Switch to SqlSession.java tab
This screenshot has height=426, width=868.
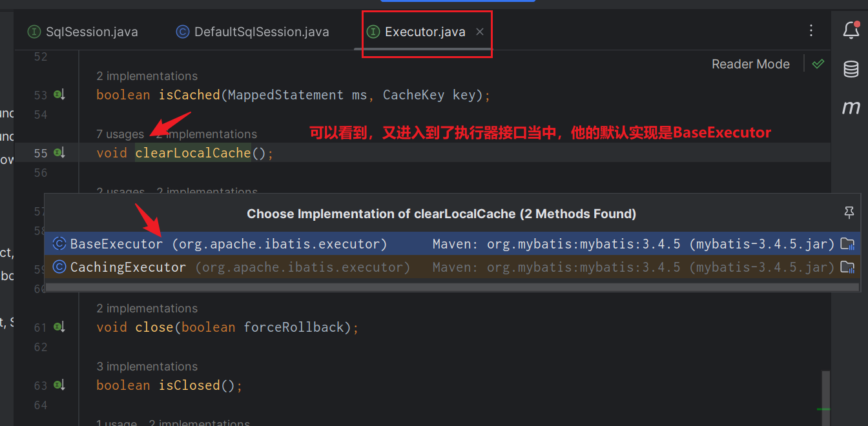click(x=83, y=32)
